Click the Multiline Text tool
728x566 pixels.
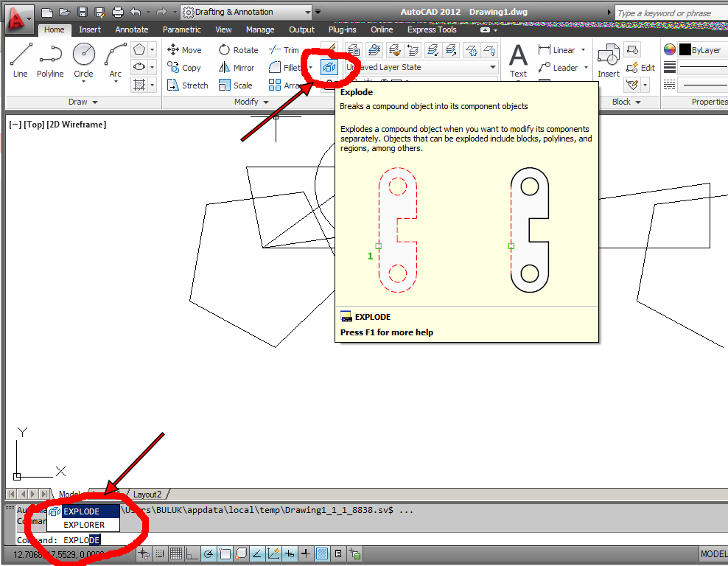[518, 60]
